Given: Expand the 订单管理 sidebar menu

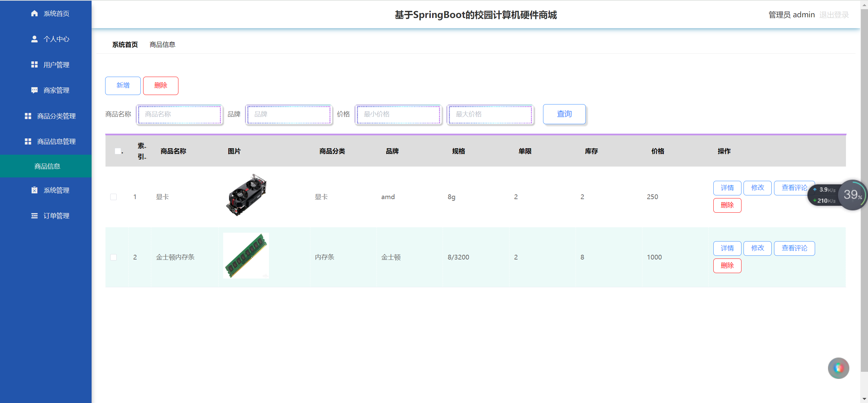Looking at the screenshot, I should (x=46, y=216).
